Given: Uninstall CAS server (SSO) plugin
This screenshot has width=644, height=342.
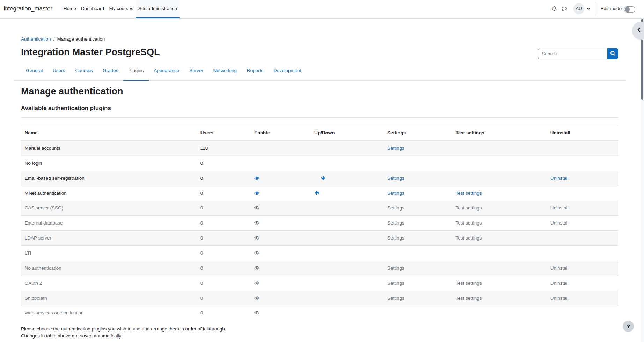Looking at the screenshot, I should tap(559, 208).
